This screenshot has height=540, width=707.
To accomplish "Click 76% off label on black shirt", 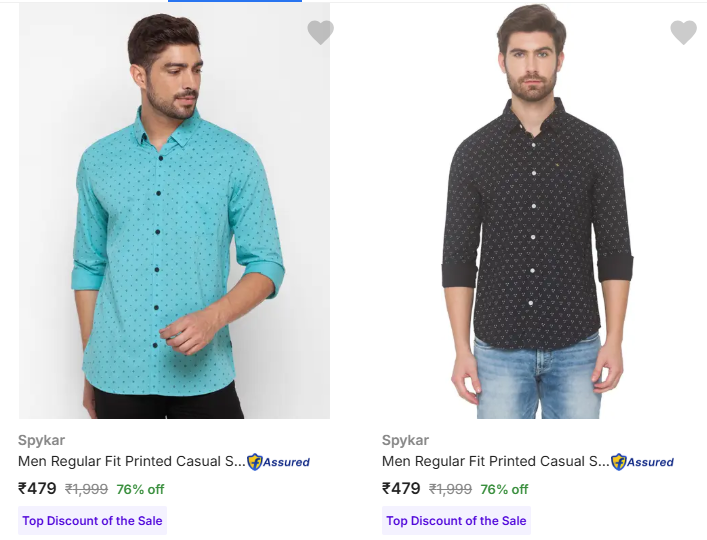I will coord(504,490).
